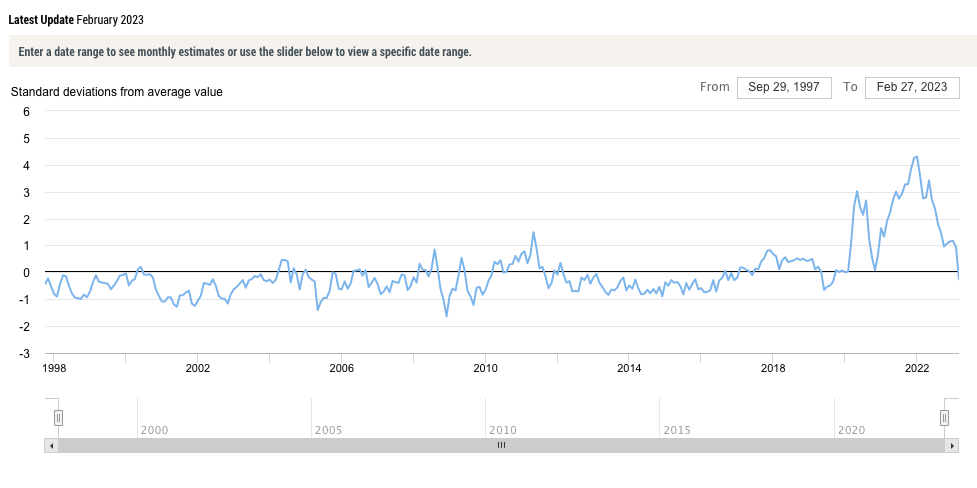The width and height of the screenshot is (977, 488).
Task: Select the 2010 marker on range selector
Action: coord(503,430)
